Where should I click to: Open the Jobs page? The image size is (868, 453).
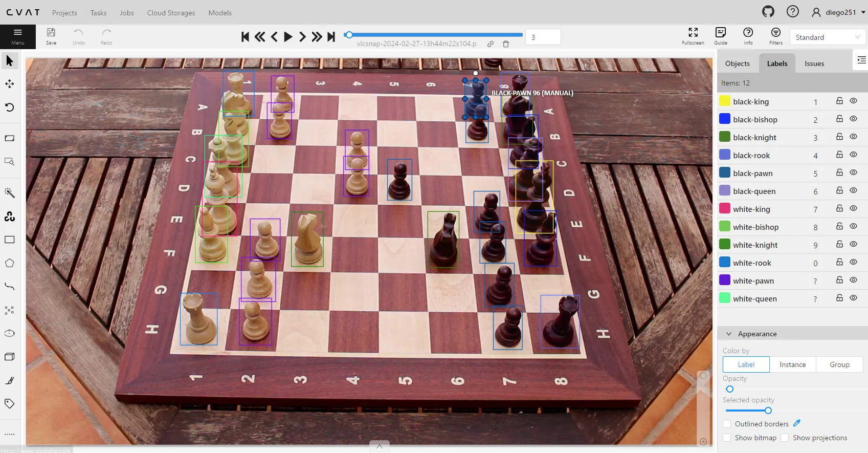pos(127,13)
